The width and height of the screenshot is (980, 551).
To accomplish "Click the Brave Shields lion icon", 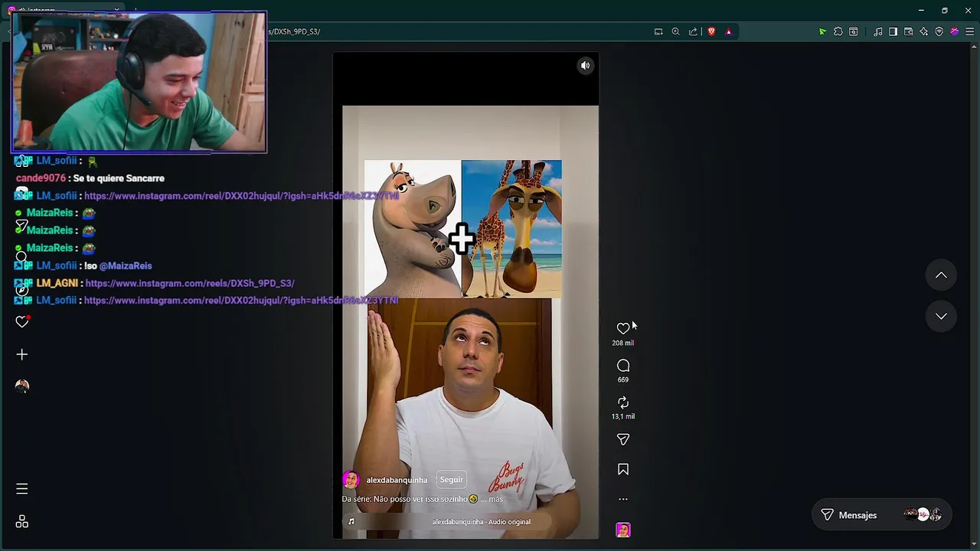I will pos(711,31).
